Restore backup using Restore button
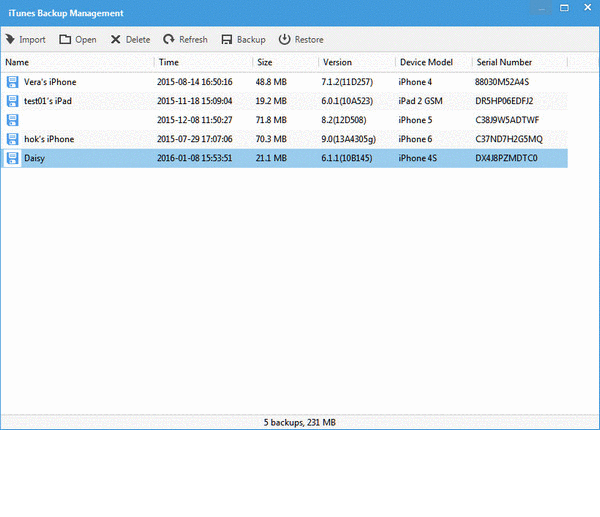Viewport: 600px width, 517px height. 285,40
